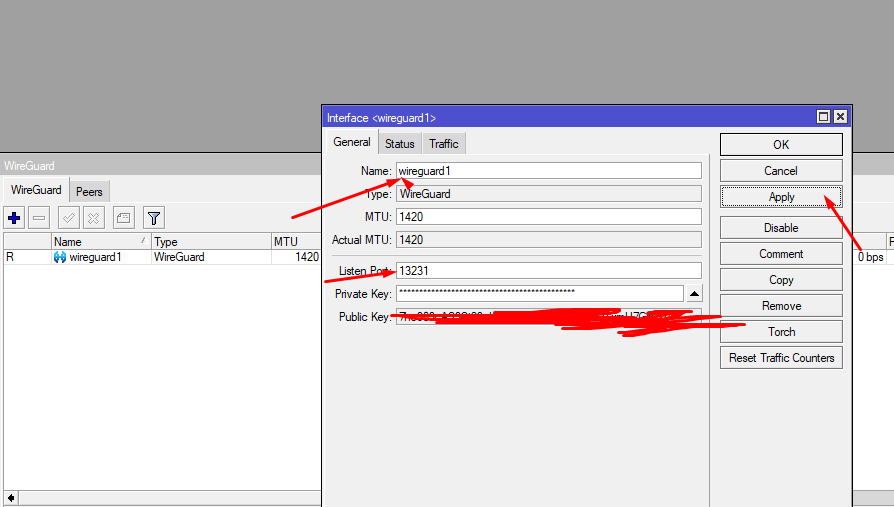Disable the wireguard1 interface via button
This screenshot has height=507, width=894.
(x=781, y=228)
